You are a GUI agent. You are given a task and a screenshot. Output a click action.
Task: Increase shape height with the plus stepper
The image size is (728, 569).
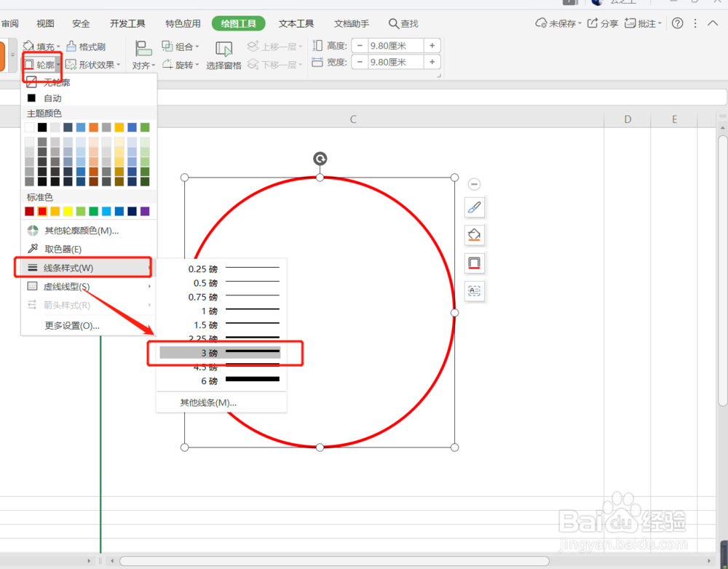click(x=433, y=44)
